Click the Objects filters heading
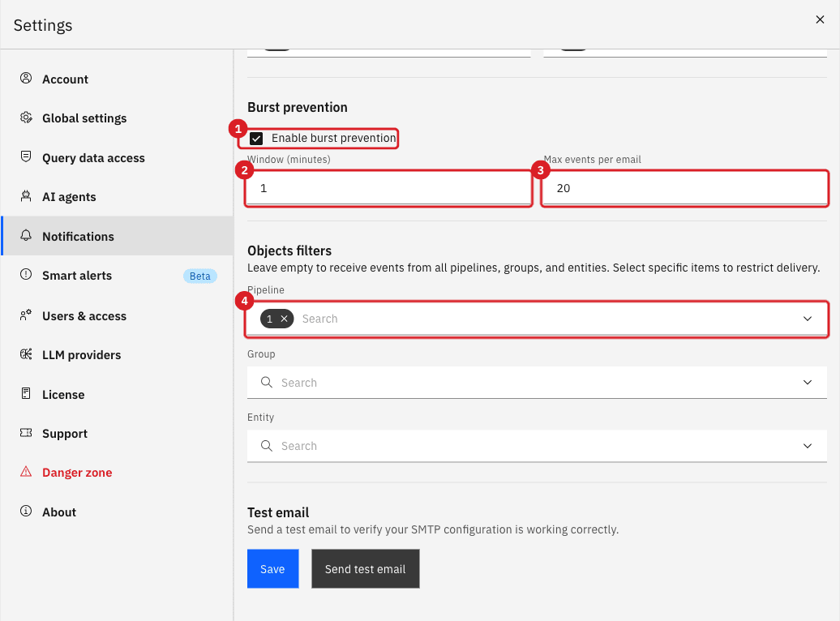The height and width of the screenshot is (621, 840). 289,251
